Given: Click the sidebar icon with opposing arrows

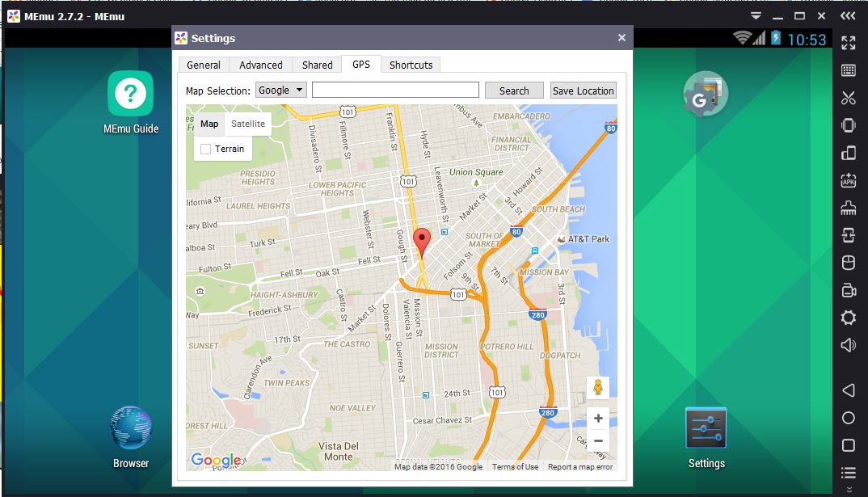Looking at the screenshot, I should 848,235.
